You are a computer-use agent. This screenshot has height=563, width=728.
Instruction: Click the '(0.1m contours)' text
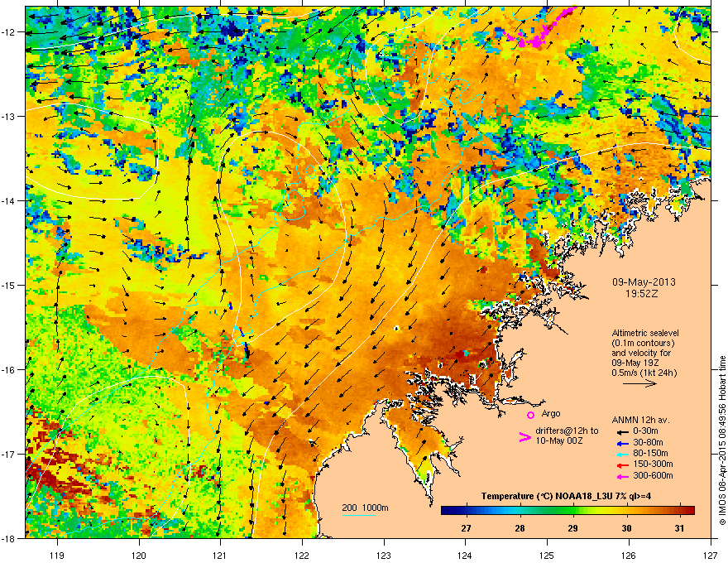tap(643, 343)
